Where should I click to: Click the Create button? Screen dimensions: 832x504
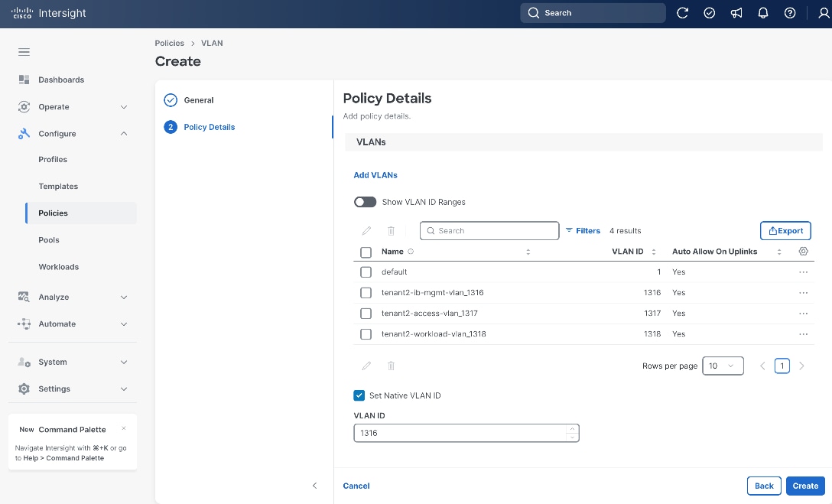click(805, 486)
